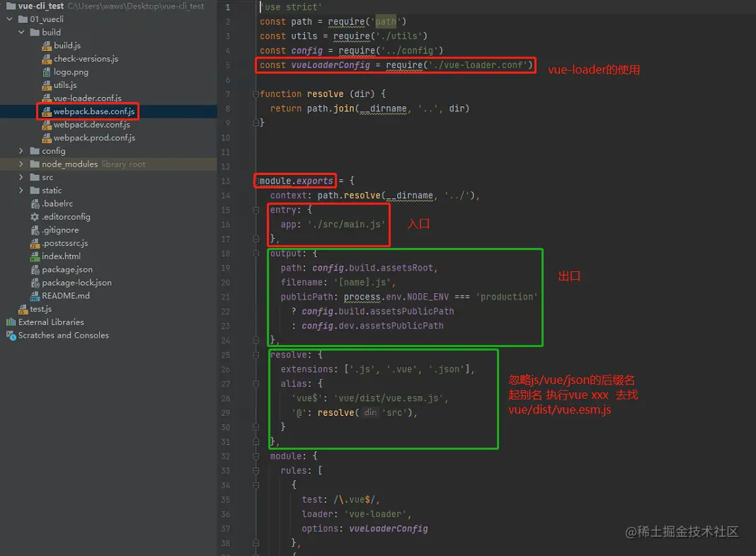Click the External Libraries icon
756x556 pixels.
11,322
